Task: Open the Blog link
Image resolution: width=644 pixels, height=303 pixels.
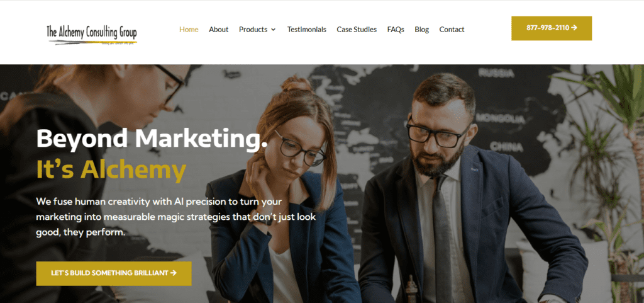Action: point(422,30)
